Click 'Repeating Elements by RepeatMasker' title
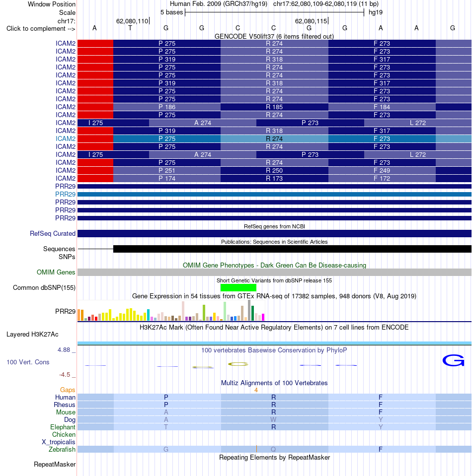The image size is (472, 476). pos(274,458)
